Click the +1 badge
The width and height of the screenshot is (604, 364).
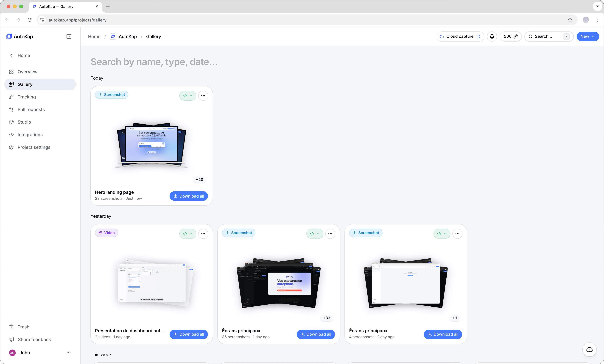[x=455, y=318]
